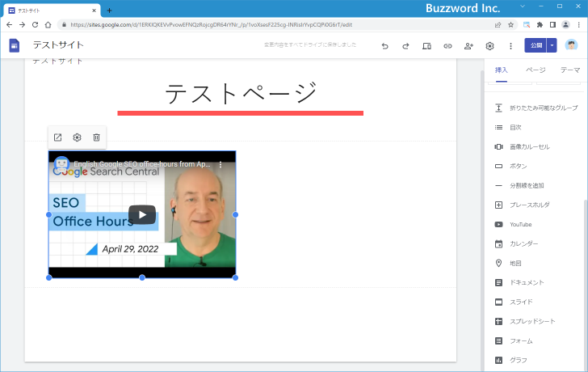The width and height of the screenshot is (588, 372).
Task: Open embedded video in new tab icon
Action: (58, 137)
